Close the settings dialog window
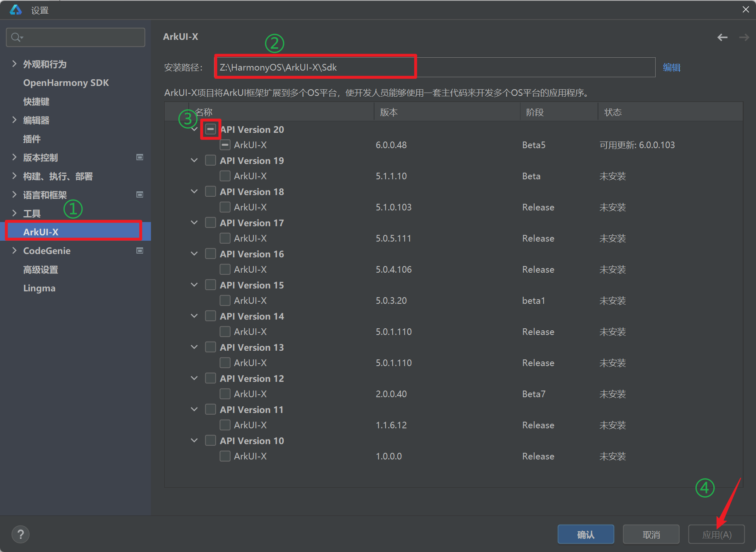 pyautogui.click(x=746, y=9)
